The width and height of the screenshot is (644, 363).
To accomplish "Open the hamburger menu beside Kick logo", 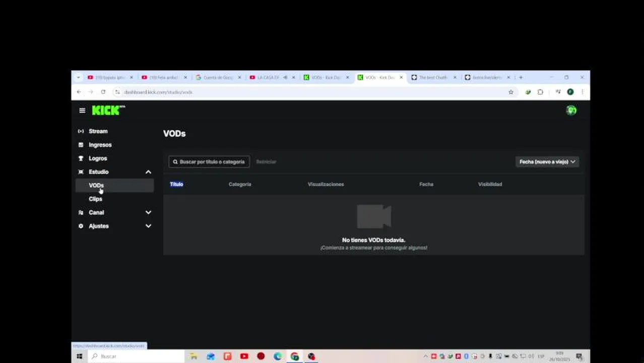I will coord(82,110).
